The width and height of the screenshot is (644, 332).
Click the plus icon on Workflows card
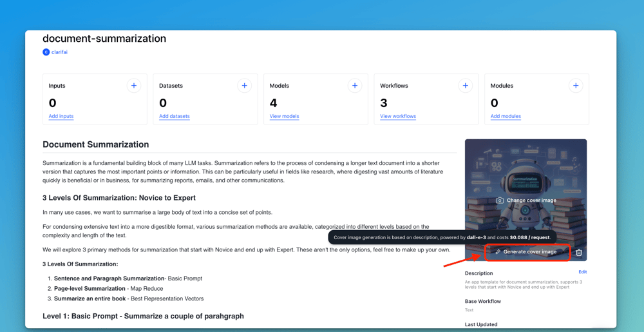pyautogui.click(x=465, y=86)
